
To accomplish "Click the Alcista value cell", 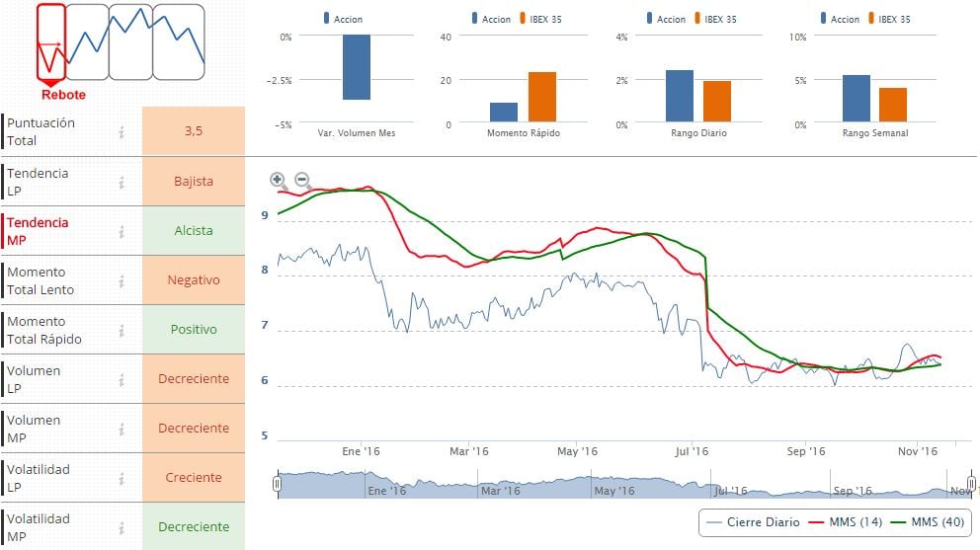I will (193, 231).
